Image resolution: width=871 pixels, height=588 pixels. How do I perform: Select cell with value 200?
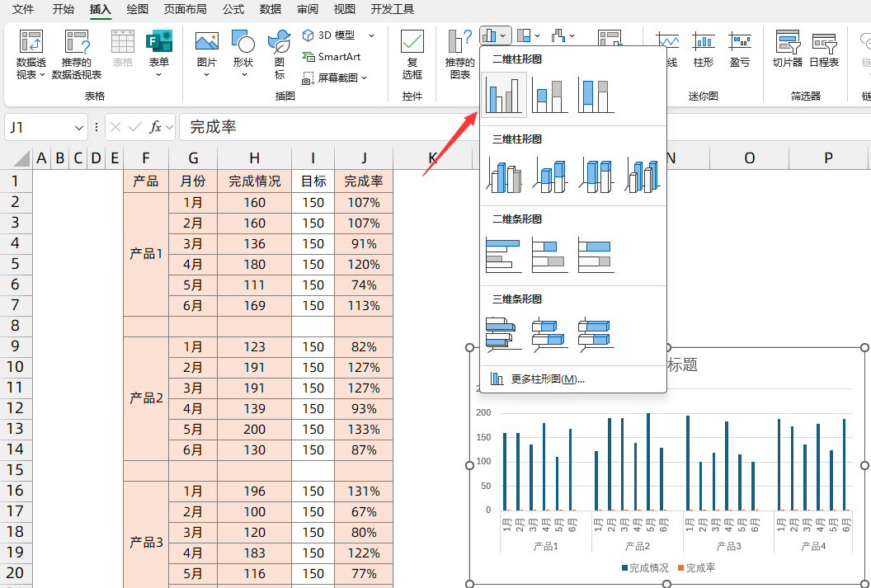coord(254,429)
